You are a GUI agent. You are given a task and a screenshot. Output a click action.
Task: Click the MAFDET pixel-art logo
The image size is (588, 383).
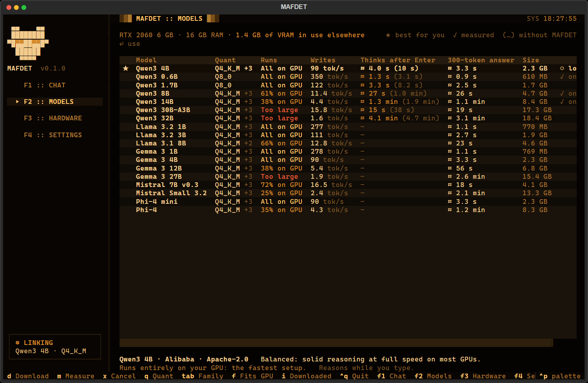click(x=28, y=43)
